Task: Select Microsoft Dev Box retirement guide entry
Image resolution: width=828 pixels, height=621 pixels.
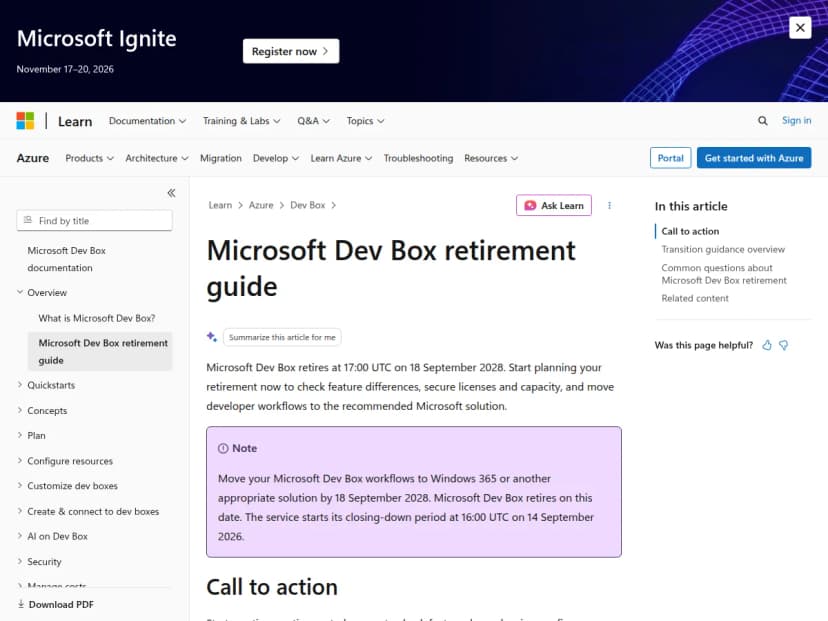Action: 100,352
